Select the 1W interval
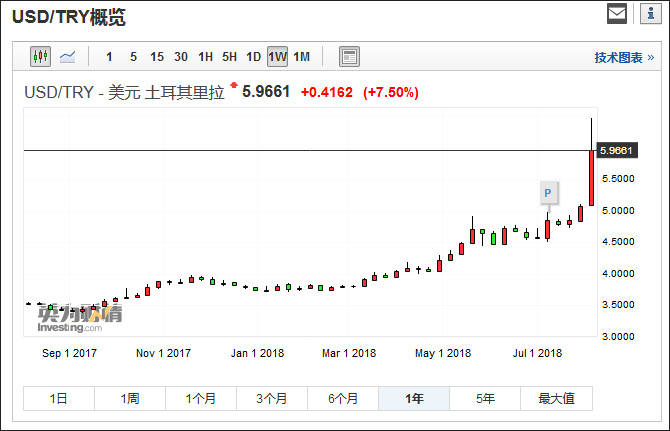The width and height of the screenshot is (670, 431). point(277,57)
